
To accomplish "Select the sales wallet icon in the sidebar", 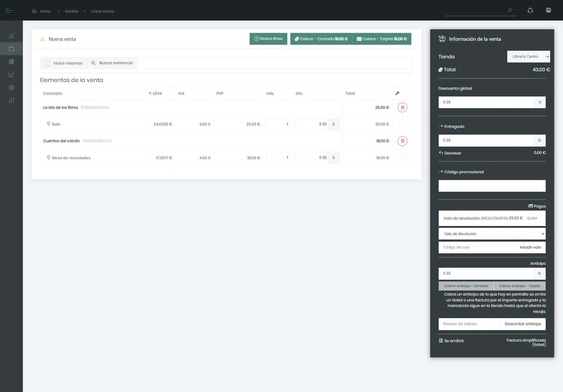I will pos(11,49).
